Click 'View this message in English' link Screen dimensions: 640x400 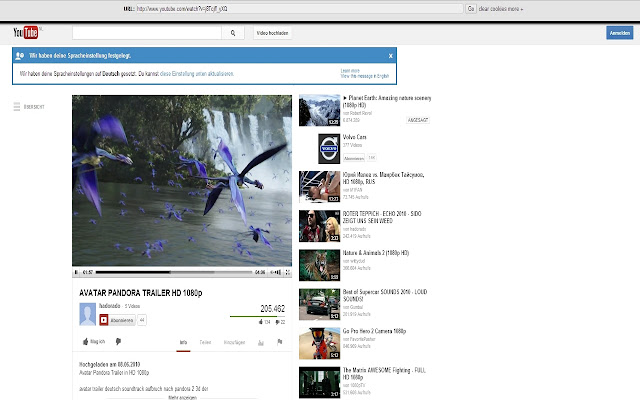[x=365, y=76]
